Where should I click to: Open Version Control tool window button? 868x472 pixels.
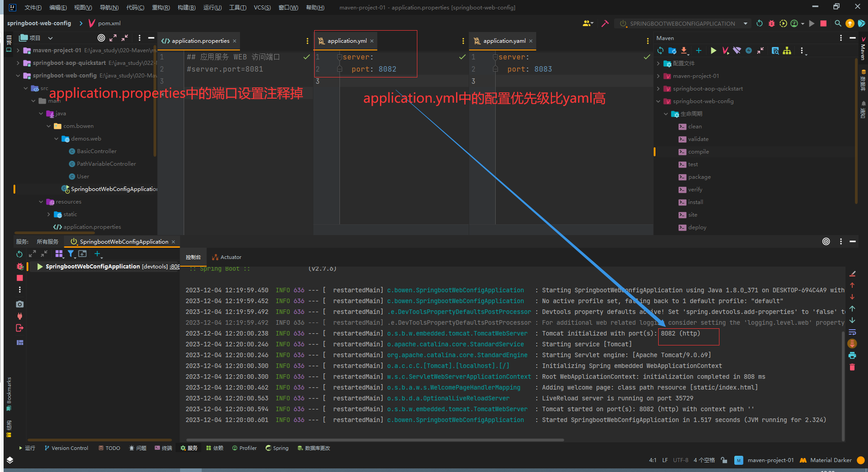(66, 448)
